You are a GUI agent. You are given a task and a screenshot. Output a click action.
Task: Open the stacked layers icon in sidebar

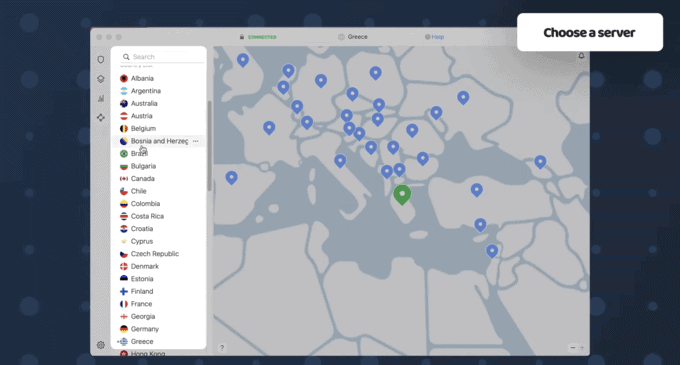click(x=101, y=79)
